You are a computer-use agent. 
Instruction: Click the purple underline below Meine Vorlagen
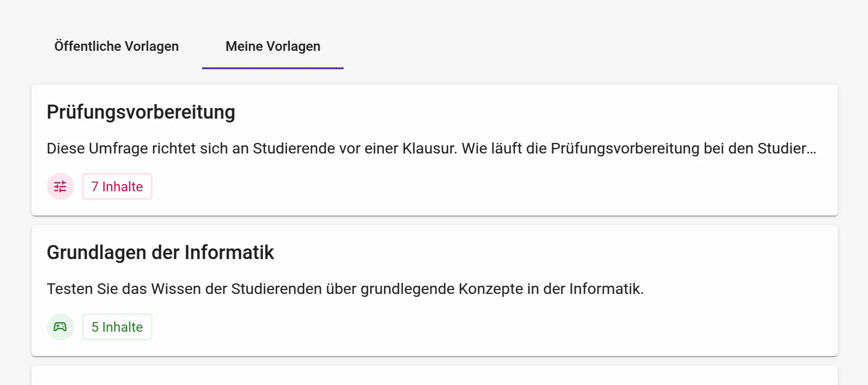pos(273,68)
